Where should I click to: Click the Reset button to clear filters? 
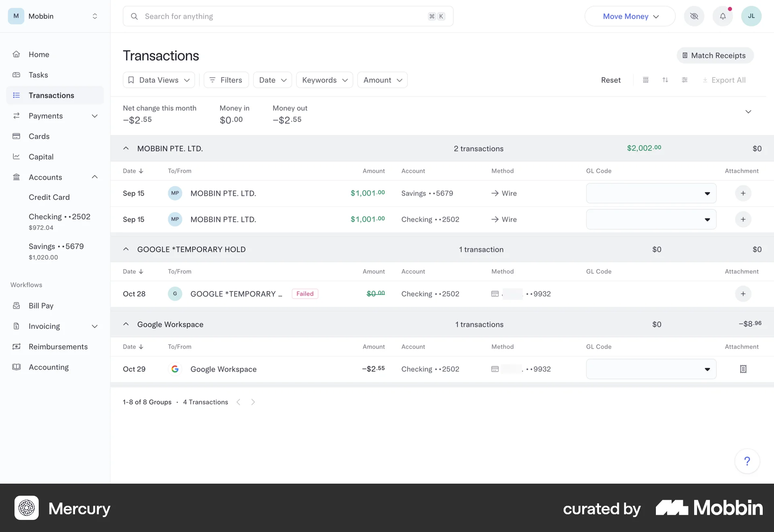[611, 80]
